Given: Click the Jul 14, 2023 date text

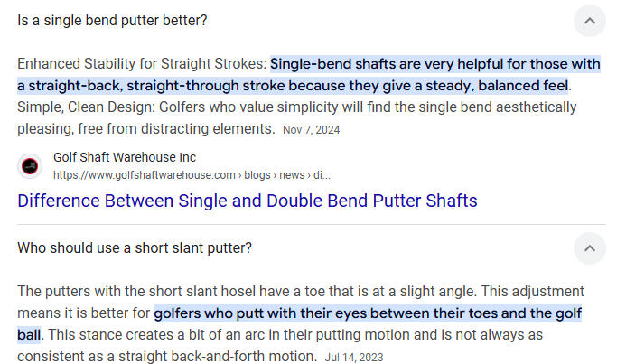Looking at the screenshot, I should point(354,357).
